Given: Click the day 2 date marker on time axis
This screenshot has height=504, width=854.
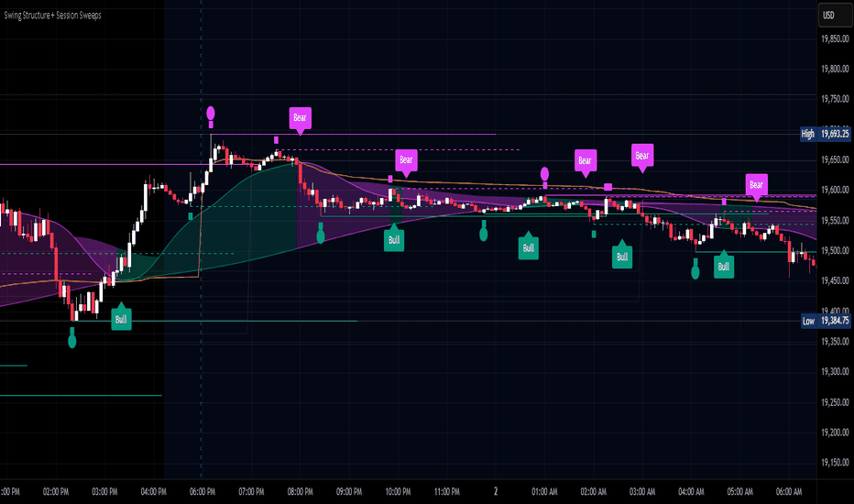Looking at the screenshot, I should (496, 491).
